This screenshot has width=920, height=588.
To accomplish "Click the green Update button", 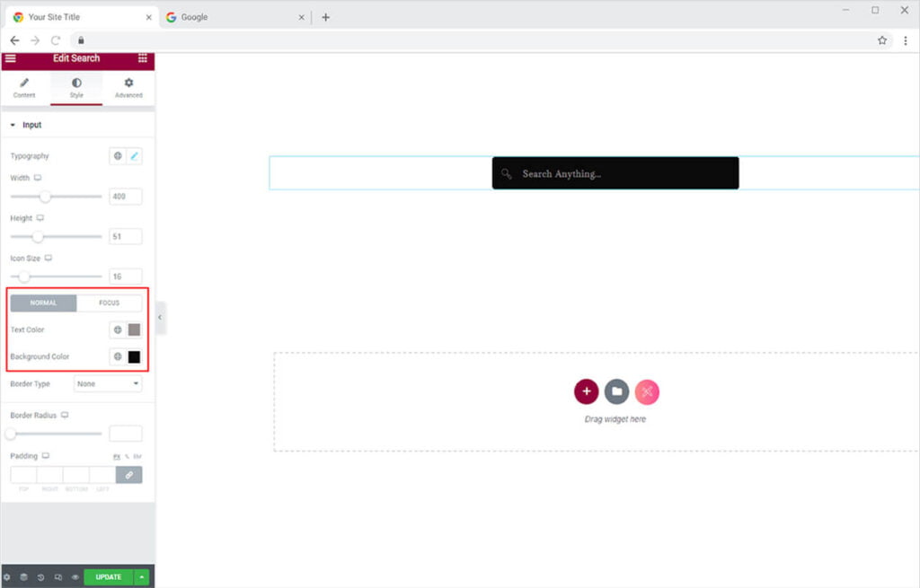I will pos(109,577).
